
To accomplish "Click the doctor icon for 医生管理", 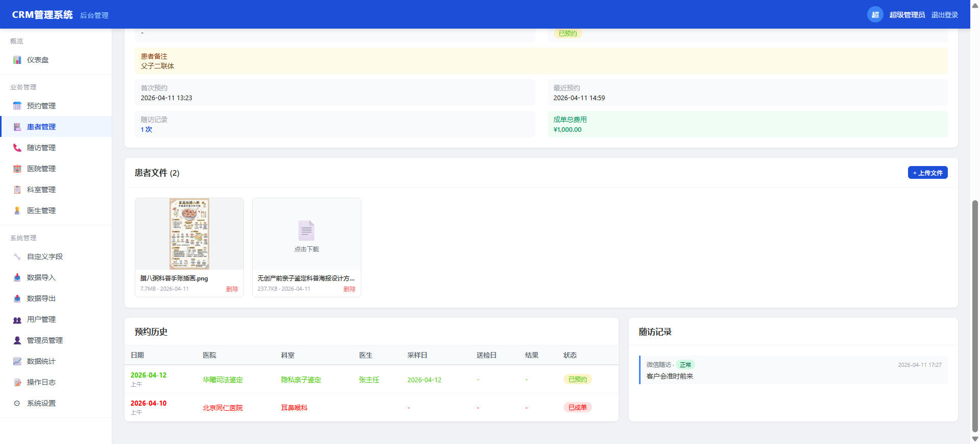I will coord(17,211).
